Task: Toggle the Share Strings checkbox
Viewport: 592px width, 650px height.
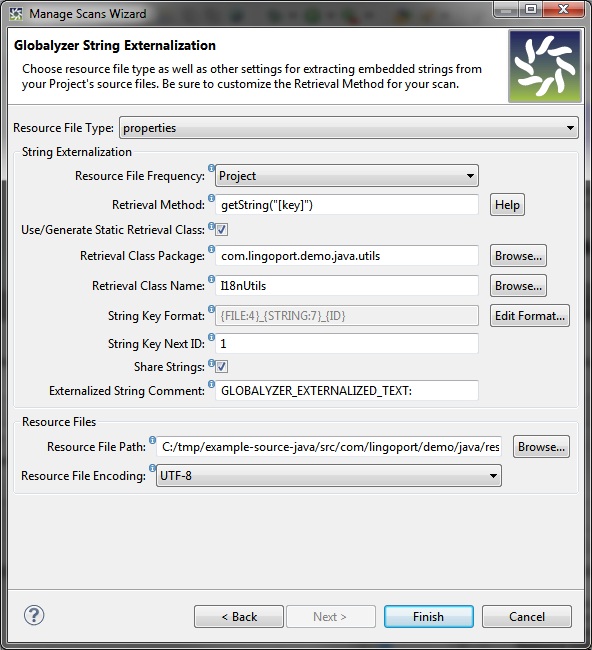Action: pos(221,366)
